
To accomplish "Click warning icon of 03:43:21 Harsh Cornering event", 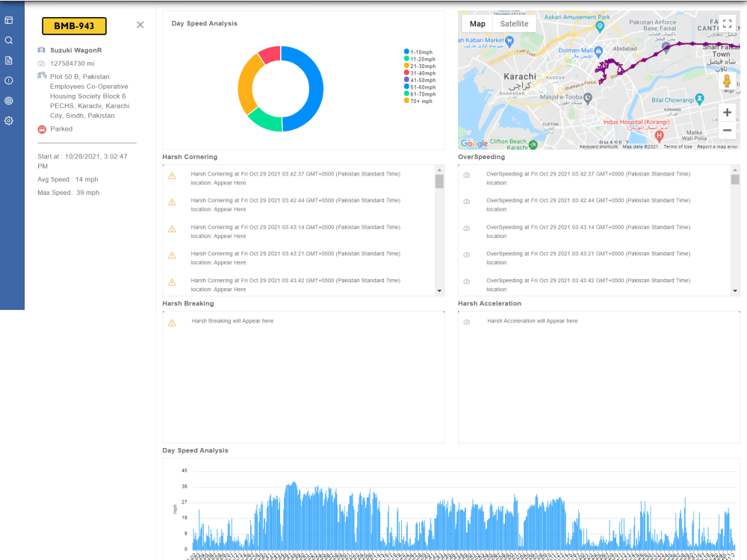I will (x=172, y=255).
